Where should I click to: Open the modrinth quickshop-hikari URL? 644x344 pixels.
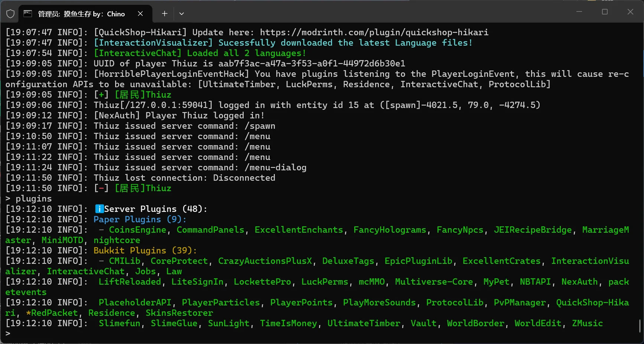click(x=374, y=32)
